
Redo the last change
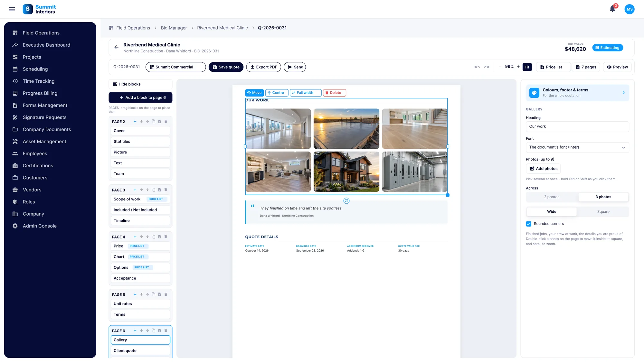487,67
